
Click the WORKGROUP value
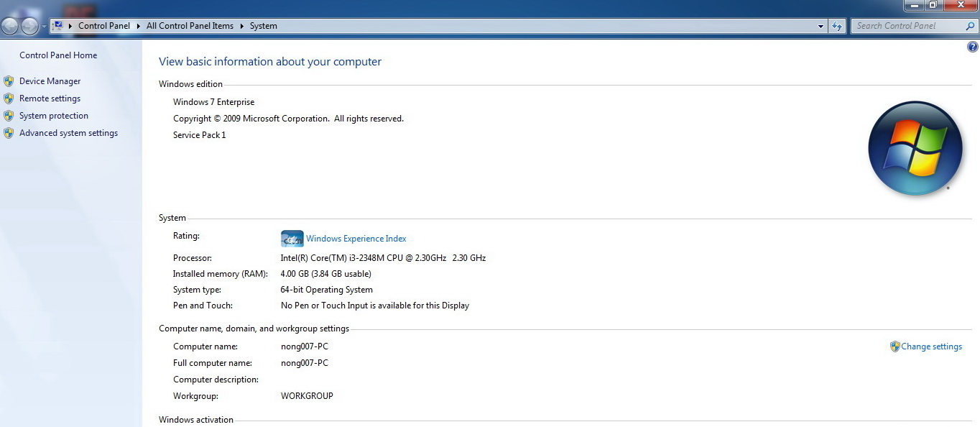coord(307,396)
